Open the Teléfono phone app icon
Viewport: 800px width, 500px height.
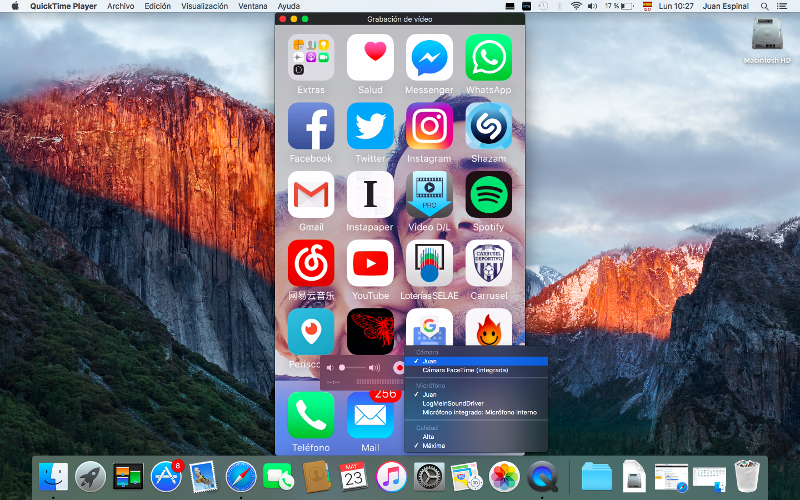pyautogui.click(x=311, y=415)
